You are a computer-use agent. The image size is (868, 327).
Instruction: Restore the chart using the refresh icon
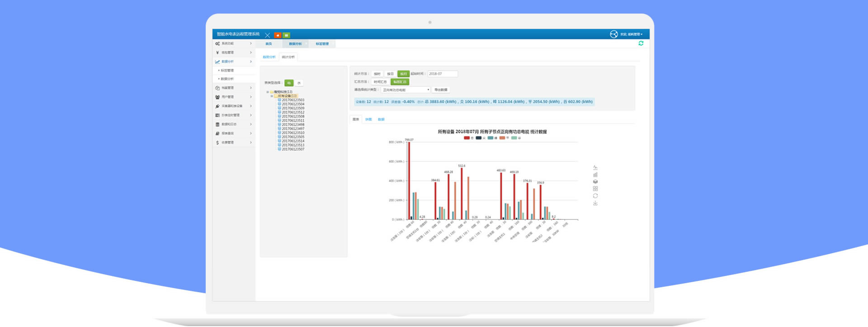[595, 196]
